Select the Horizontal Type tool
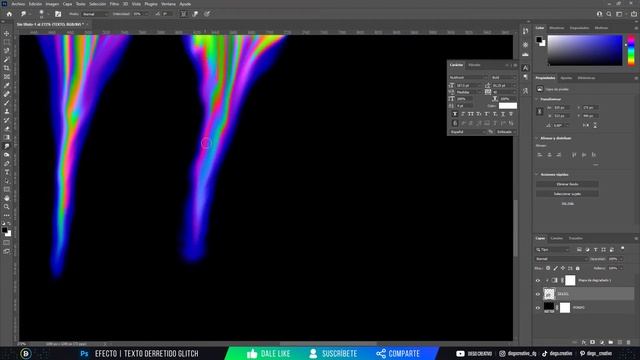The image size is (640, 360). tap(7, 172)
